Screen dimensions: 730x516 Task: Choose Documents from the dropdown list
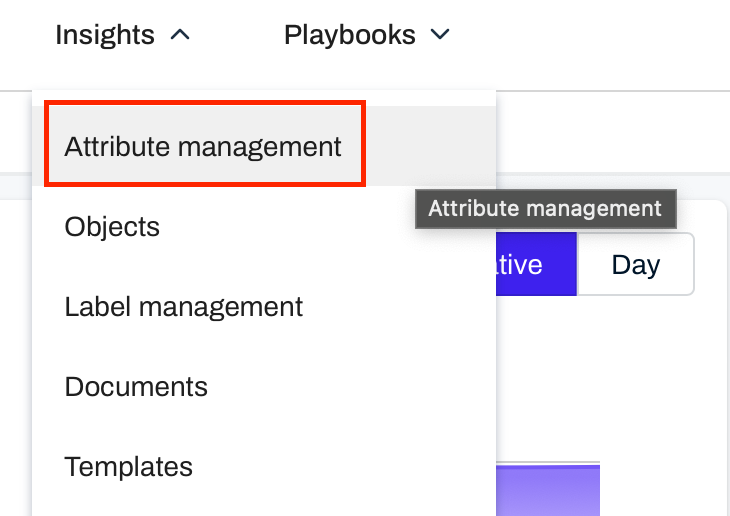click(x=136, y=387)
